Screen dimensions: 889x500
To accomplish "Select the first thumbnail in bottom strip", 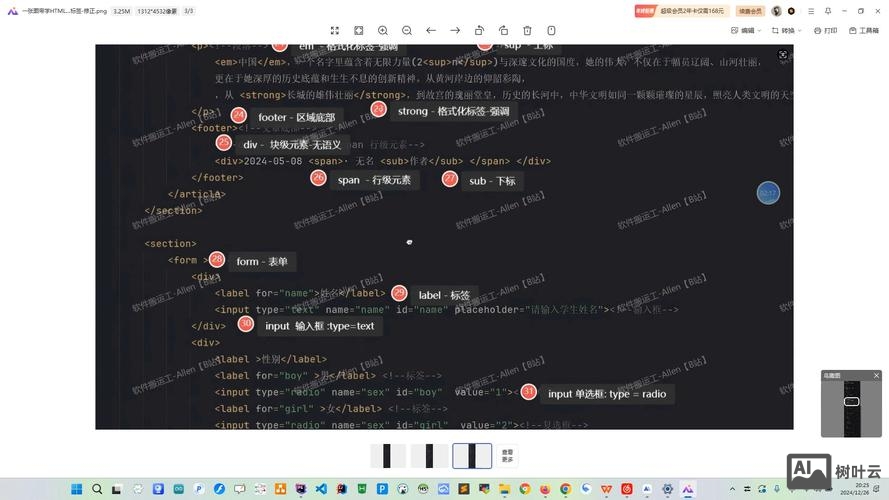I will [x=388, y=456].
